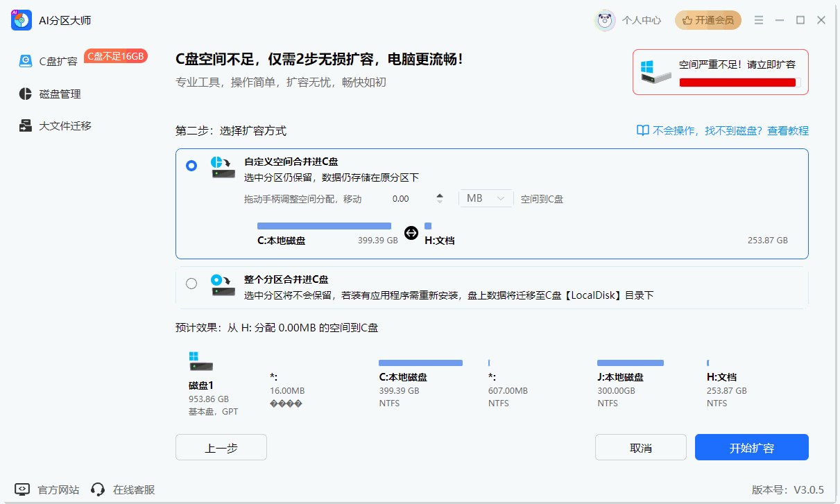Select the 自定义空间合并进C盘 radio button

click(x=191, y=165)
